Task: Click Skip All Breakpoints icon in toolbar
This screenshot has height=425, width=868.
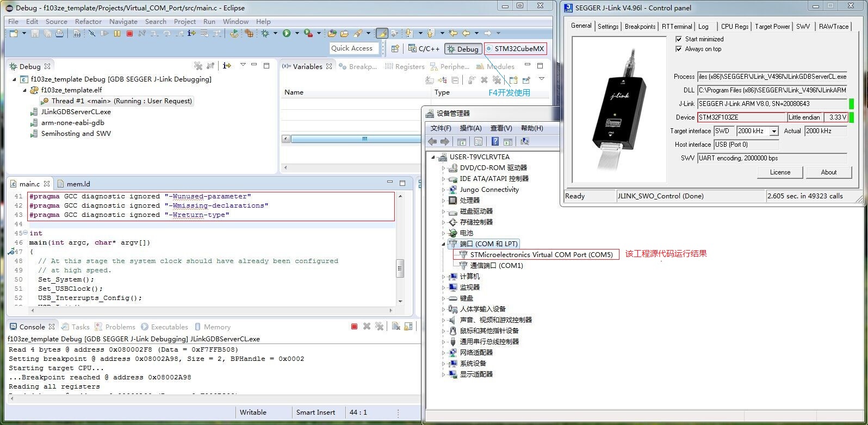Action: [x=92, y=34]
